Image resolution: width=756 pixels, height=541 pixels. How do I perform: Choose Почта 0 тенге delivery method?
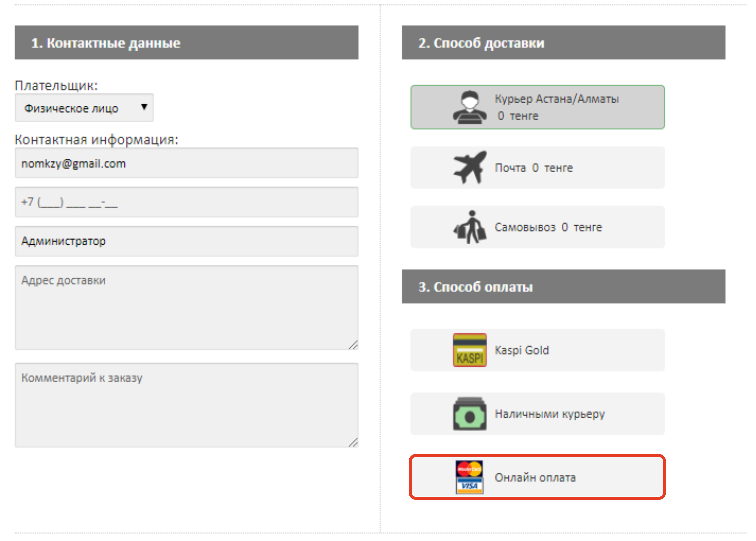click(538, 168)
